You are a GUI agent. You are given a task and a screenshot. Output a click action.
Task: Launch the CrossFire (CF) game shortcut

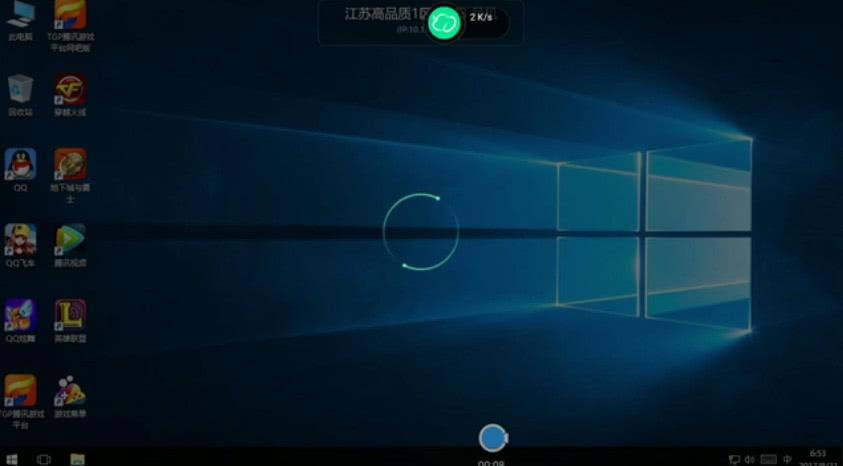pos(70,95)
